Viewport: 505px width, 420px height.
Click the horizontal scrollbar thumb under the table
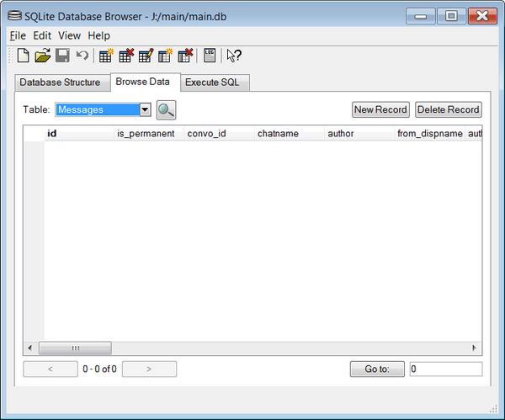point(75,348)
